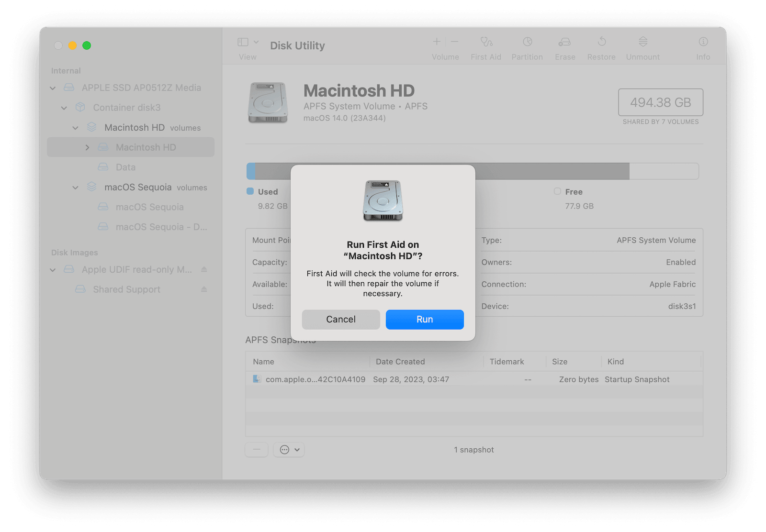The width and height of the screenshot is (766, 532).
Task: Open the snapshot actions ellipsis menu
Action: pos(289,450)
